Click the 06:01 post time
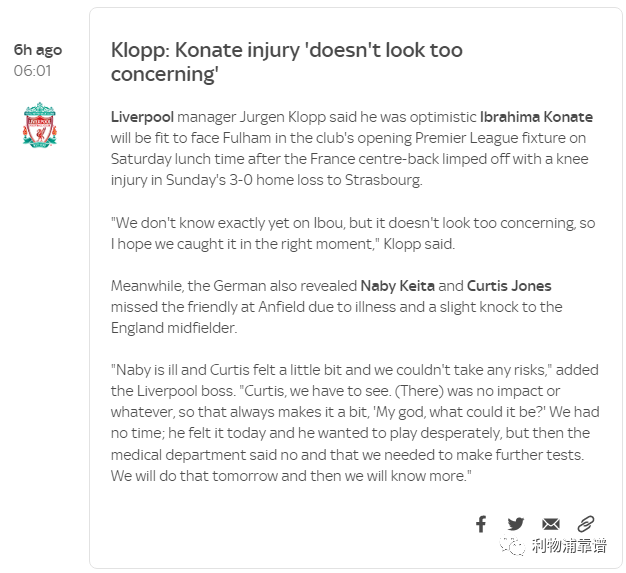The height and width of the screenshot is (573, 626). coord(32,71)
